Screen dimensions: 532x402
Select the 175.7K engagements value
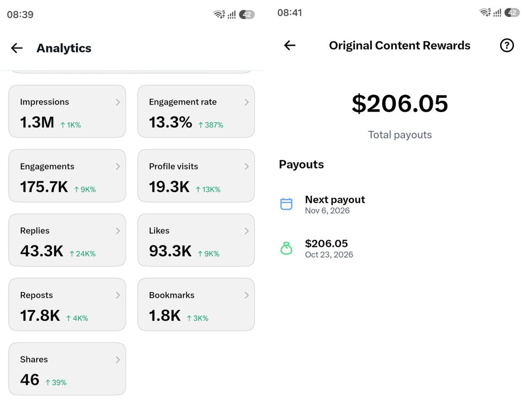tap(44, 187)
